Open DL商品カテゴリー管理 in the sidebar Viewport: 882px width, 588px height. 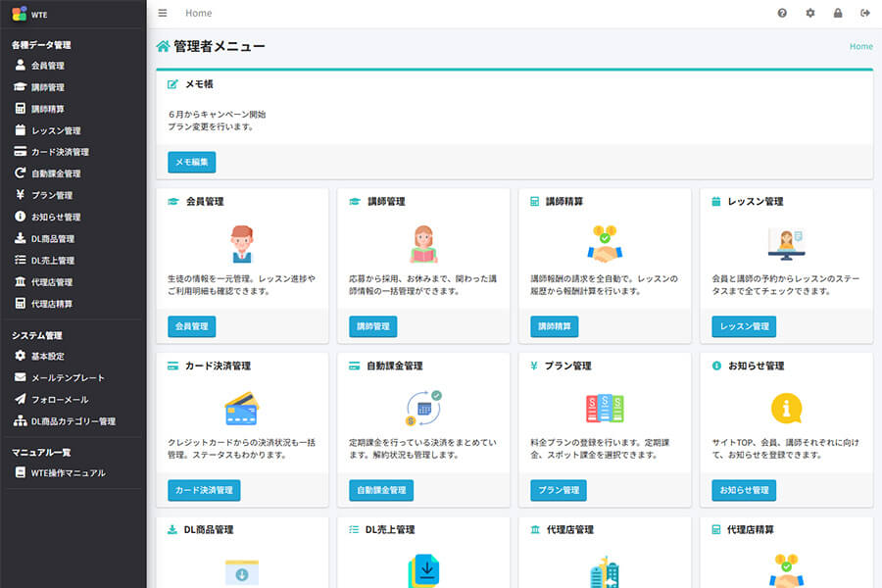click(61, 420)
